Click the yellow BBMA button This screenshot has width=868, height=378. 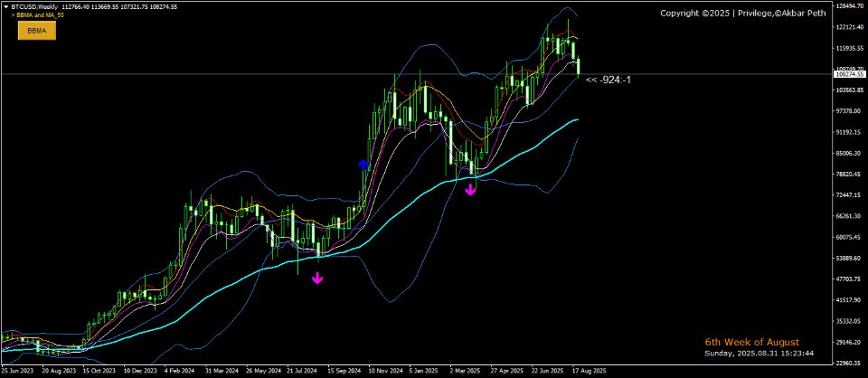click(37, 31)
